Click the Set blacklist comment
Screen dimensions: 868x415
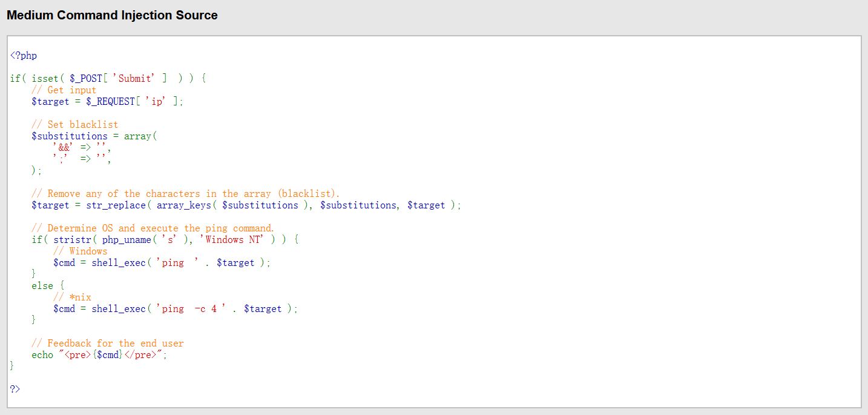point(74,125)
